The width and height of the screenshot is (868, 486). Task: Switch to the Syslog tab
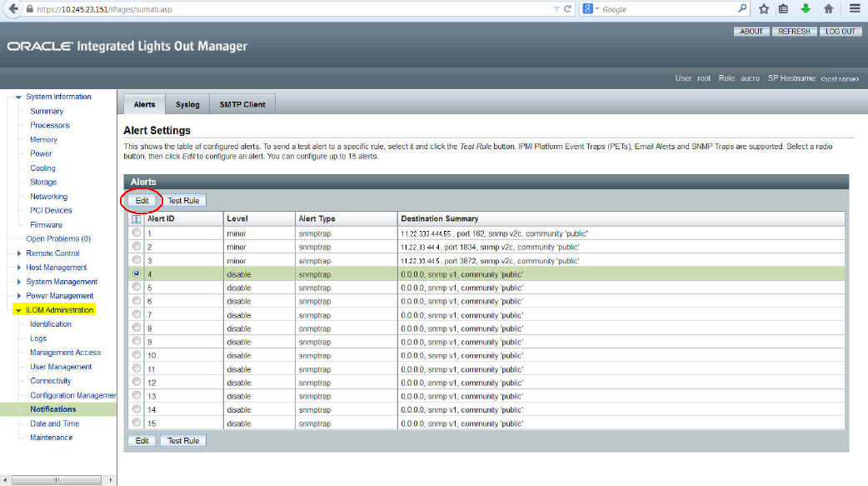tap(187, 104)
